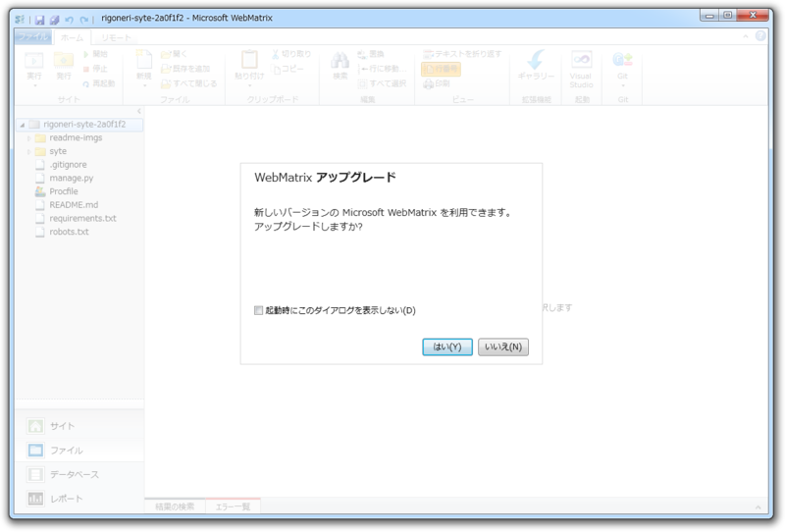The image size is (785, 532).
Task: Toggle 行番号 (line numbers) button
Action: click(441, 69)
